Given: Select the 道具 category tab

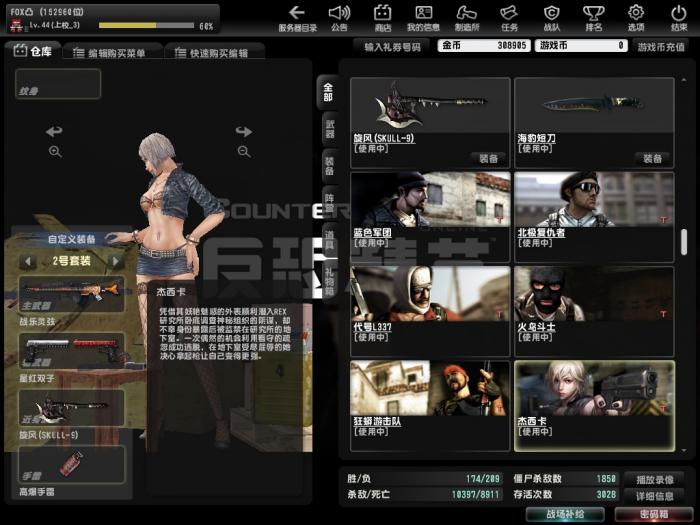Looking at the screenshot, I should click(x=329, y=239).
